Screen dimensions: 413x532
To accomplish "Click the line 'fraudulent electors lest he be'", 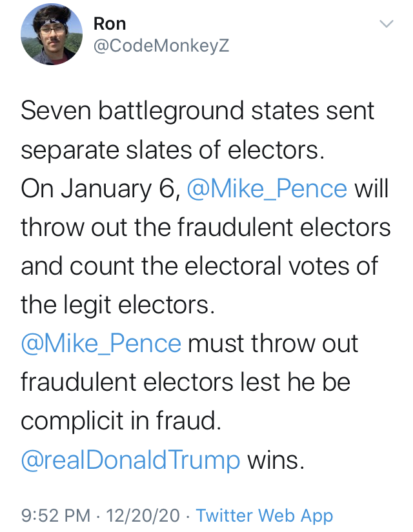I will click(185, 382).
